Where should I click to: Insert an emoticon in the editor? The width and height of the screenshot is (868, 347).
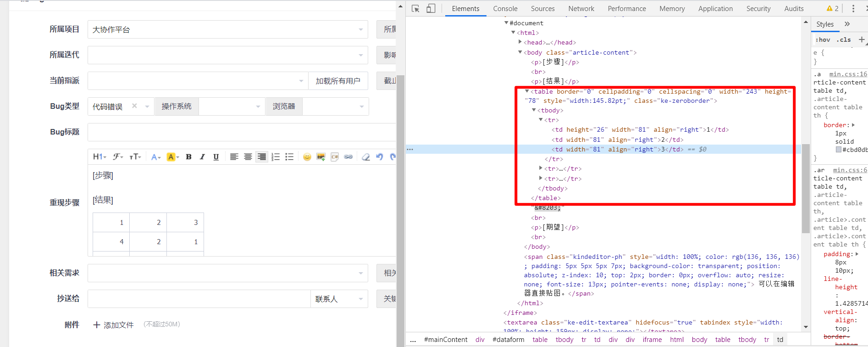coord(307,157)
